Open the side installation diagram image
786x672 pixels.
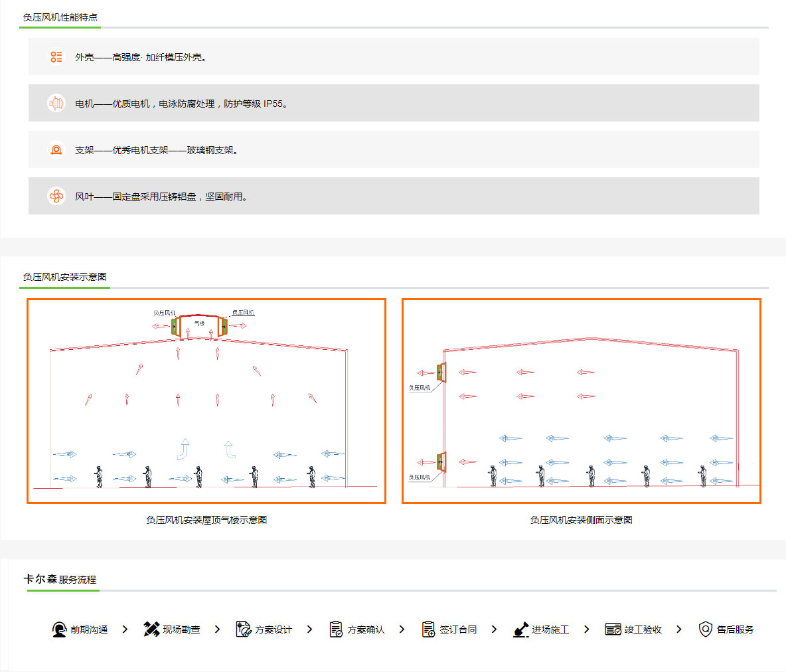tap(582, 401)
